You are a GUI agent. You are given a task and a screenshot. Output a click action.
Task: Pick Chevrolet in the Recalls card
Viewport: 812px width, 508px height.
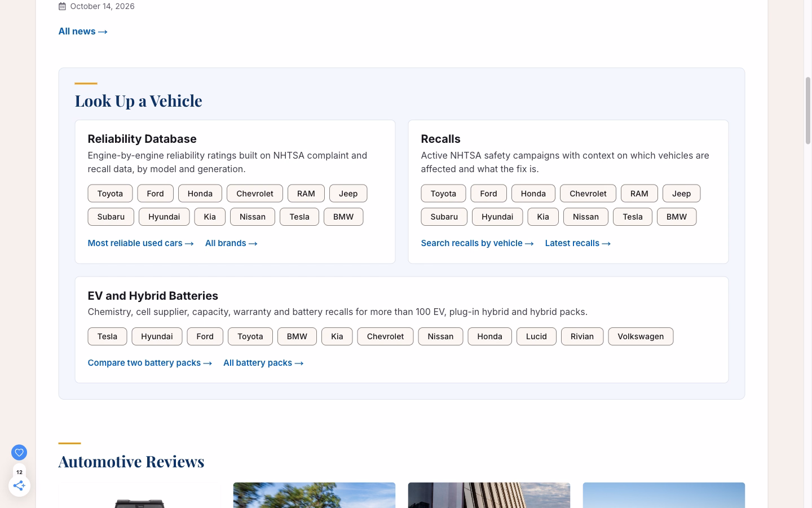[x=588, y=194]
